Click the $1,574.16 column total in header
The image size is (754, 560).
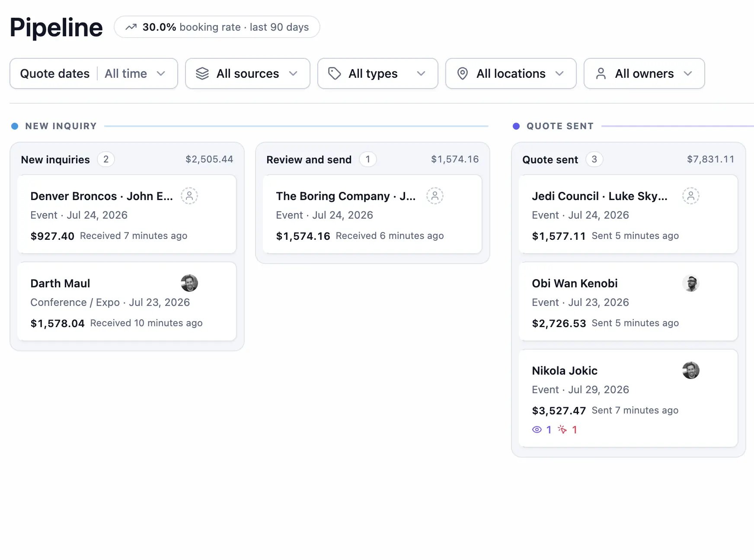[455, 159]
